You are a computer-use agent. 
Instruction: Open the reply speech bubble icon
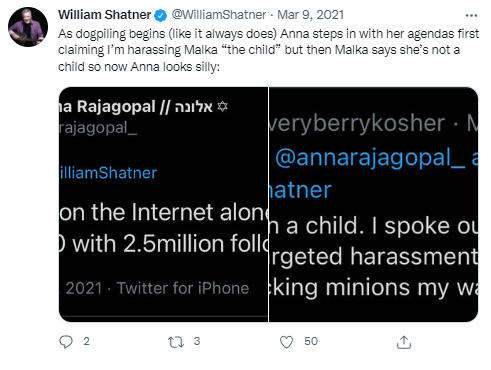point(66,342)
